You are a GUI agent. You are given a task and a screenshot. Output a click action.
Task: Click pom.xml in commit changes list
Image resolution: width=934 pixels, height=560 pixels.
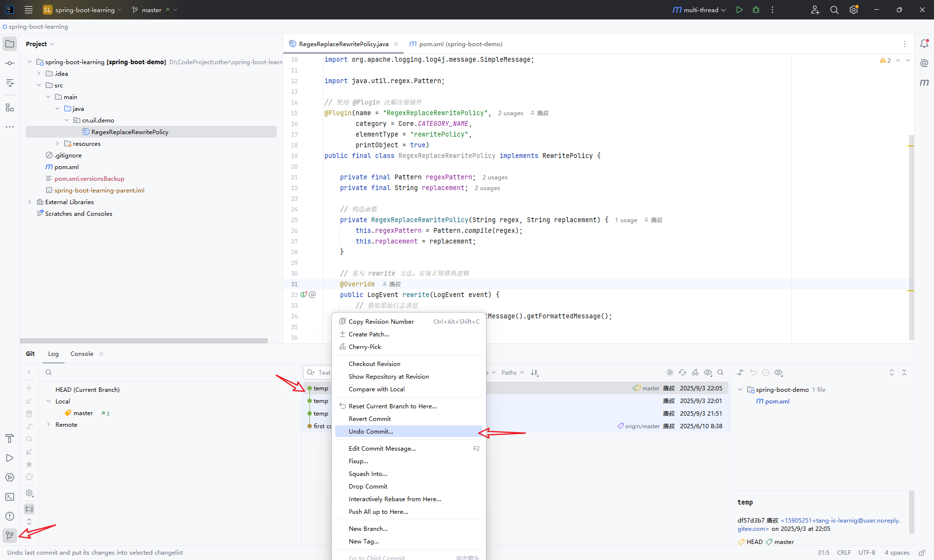click(x=777, y=401)
